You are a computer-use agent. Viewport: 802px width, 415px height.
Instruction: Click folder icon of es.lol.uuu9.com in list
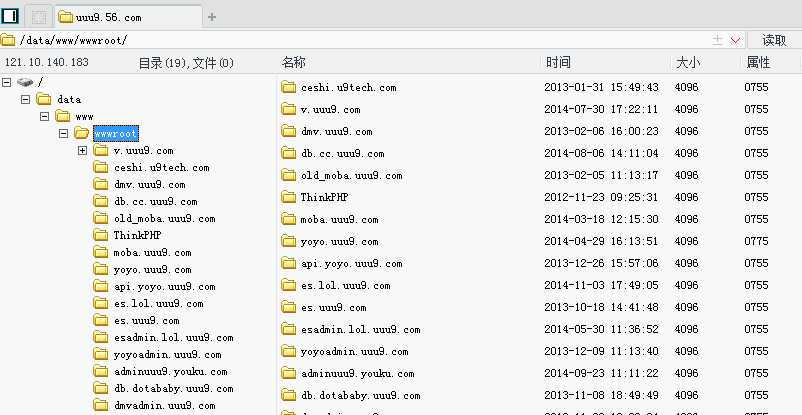tap(288, 285)
